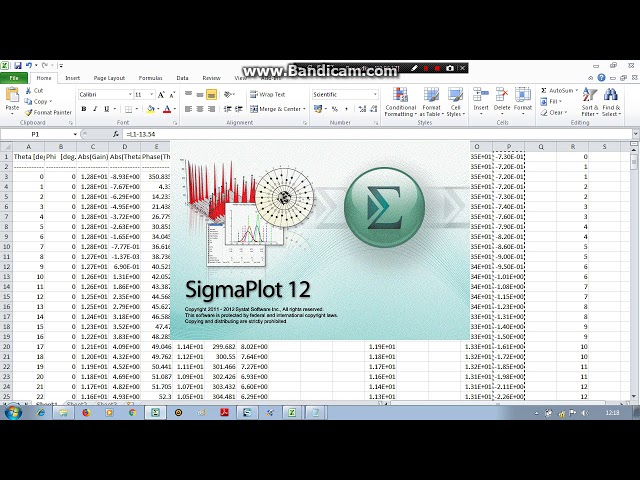The width and height of the screenshot is (640, 480).
Task: Decrease decimal places
Action: coord(373,109)
